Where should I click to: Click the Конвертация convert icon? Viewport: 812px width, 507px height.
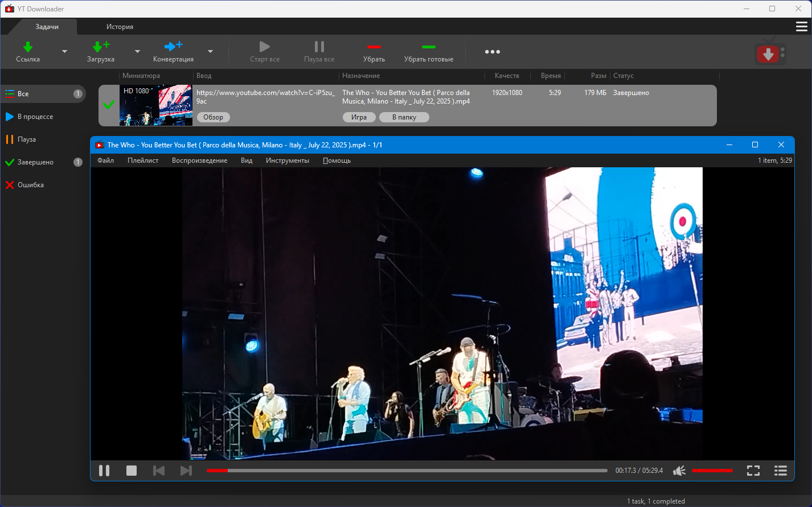[x=173, y=47]
